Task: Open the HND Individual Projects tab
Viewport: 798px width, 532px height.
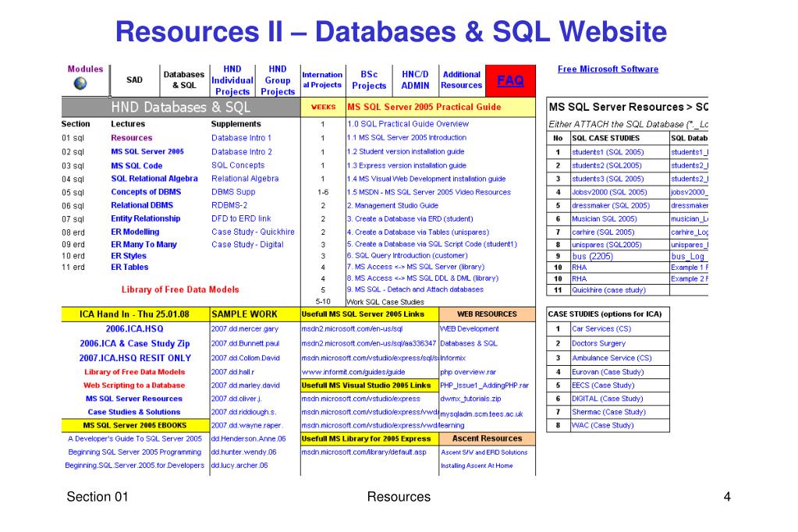Action: [232, 80]
